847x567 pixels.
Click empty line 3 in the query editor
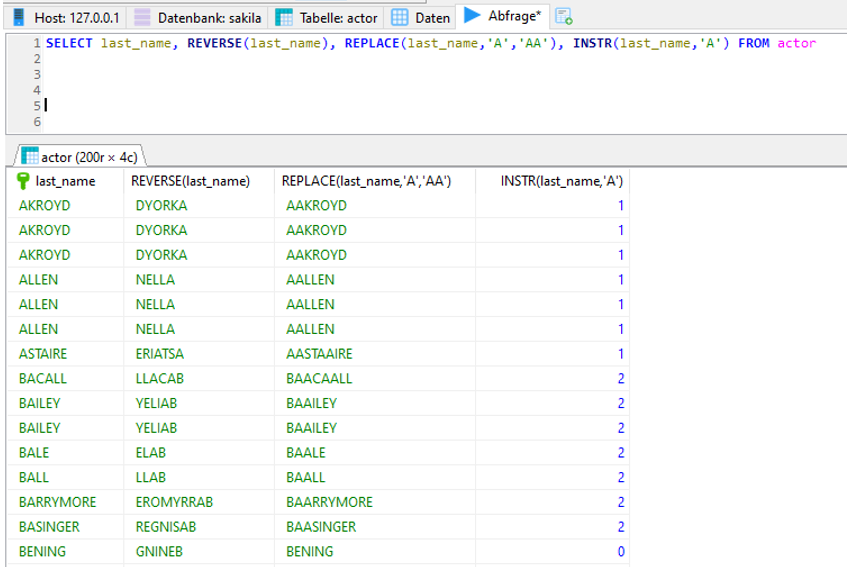(x=300, y=74)
